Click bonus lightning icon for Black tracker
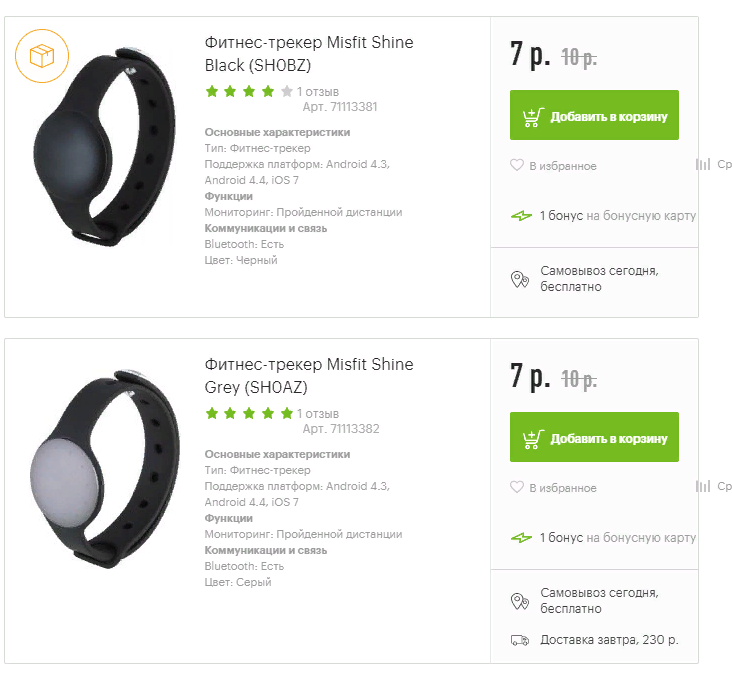Viewport: 732px width, 674px height. click(521, 215)
